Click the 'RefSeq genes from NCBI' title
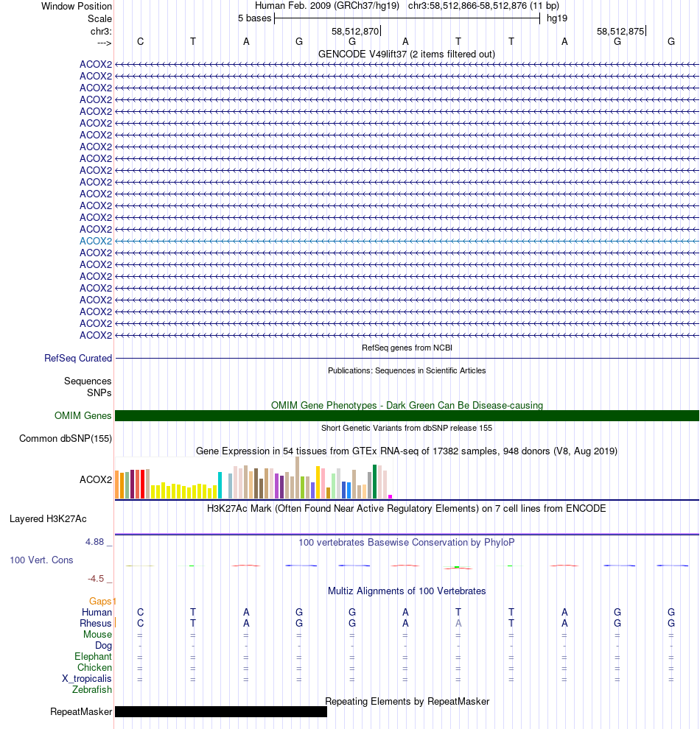 (x=407, y=348)
